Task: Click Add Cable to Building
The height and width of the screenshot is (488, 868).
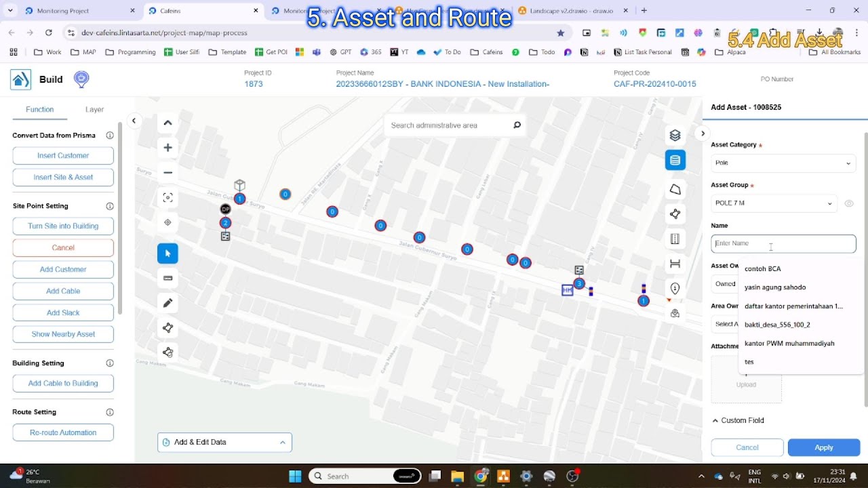Action: 63,384
